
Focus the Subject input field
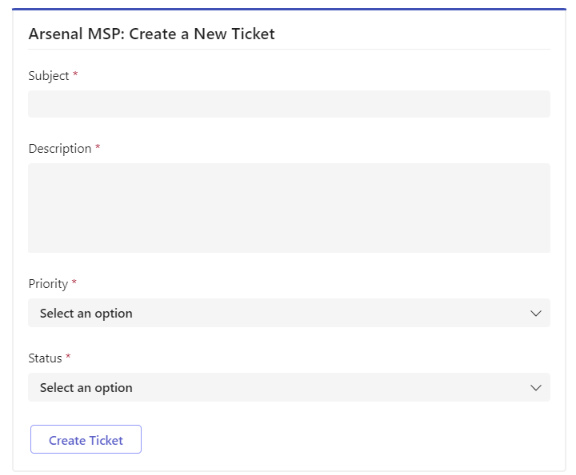(x=289, y=104)
